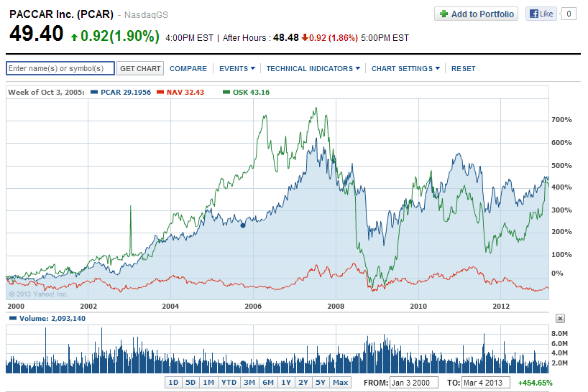Click the +454.65% change value
The width and height of the screenshot is (588, 392).
535,383
